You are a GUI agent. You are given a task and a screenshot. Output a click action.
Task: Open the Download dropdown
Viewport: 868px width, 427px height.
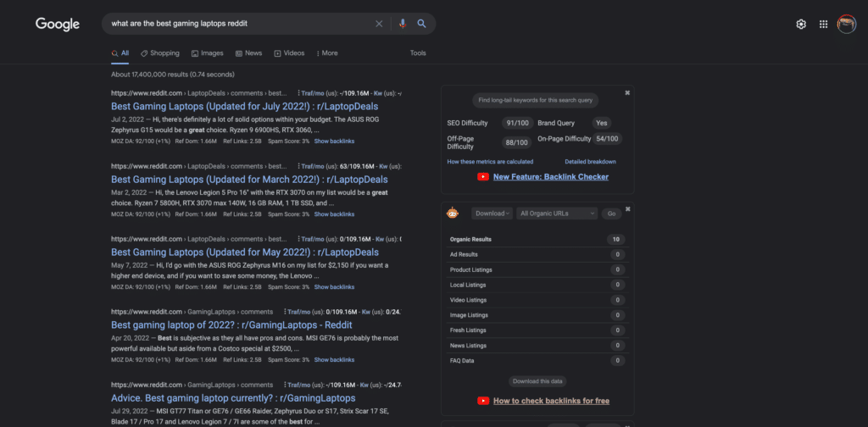[492, 213]
